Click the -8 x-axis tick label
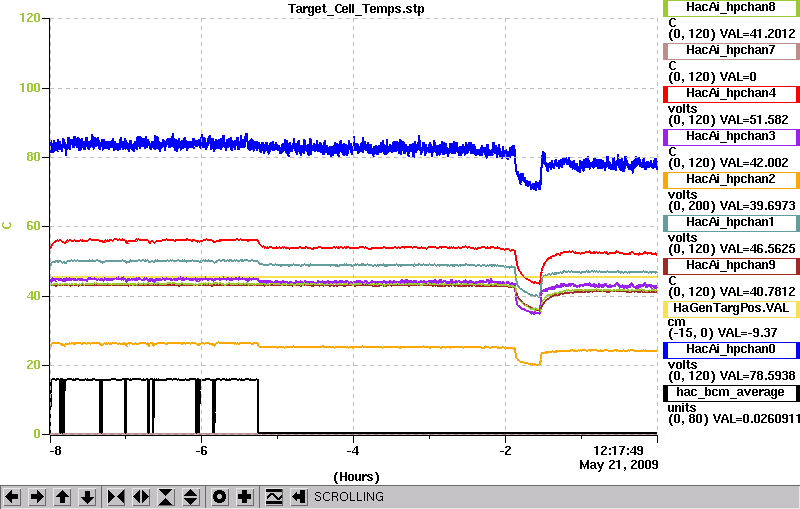 point(55,451)
